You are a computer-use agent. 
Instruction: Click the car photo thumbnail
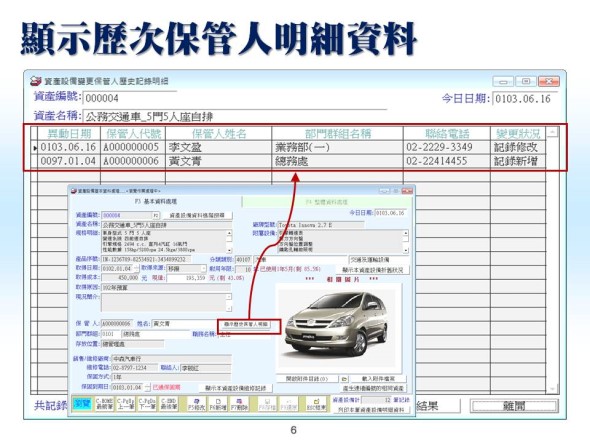tap(337, 327)
